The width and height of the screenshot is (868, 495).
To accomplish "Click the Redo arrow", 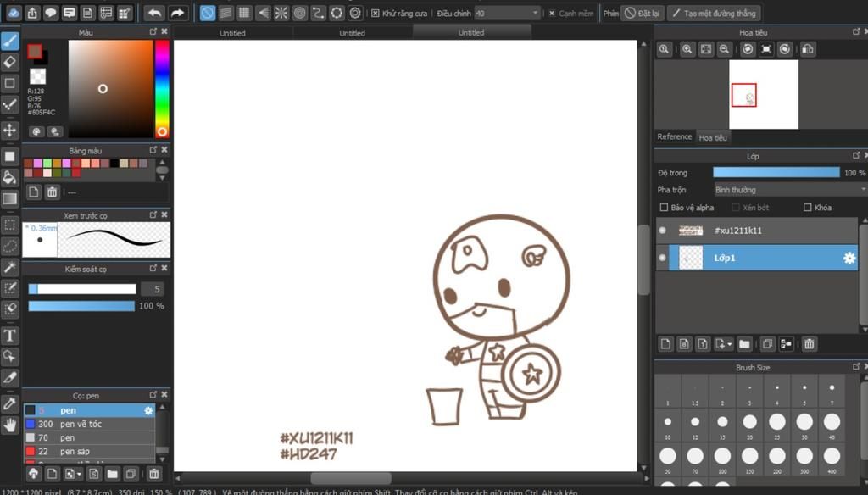I will click(x=177, y=13).
